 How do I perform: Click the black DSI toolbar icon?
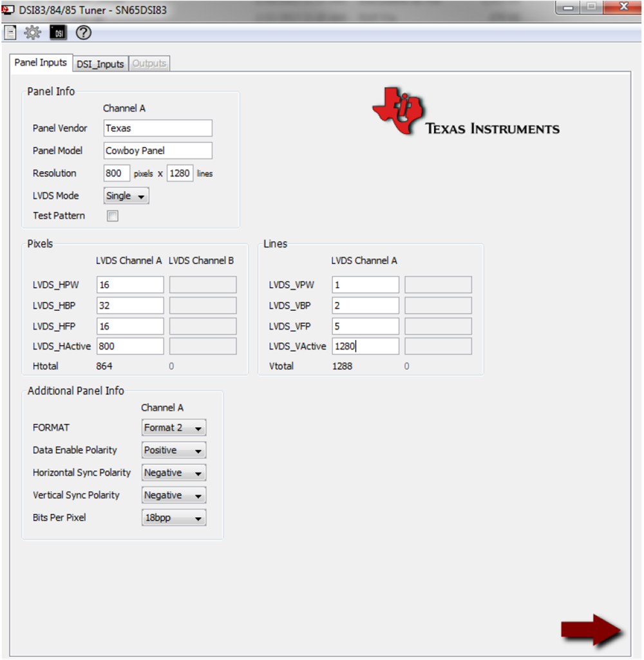pos(58,33)
